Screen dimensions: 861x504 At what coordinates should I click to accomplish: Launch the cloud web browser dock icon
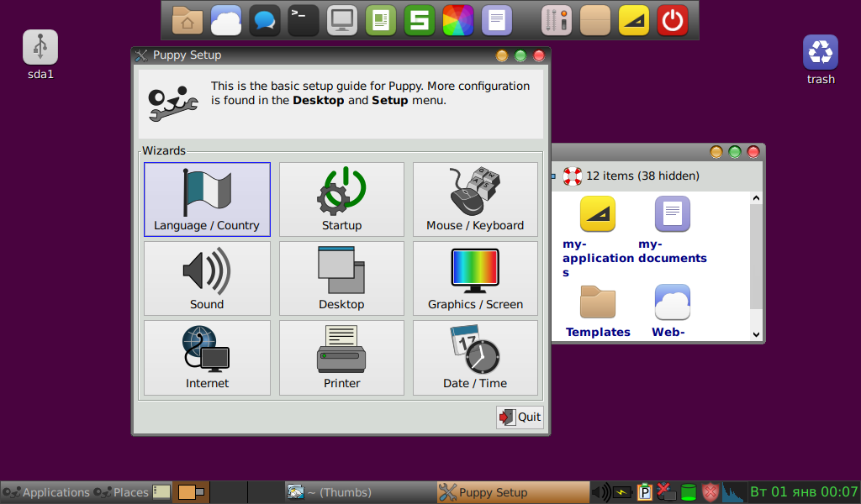(226, 21)
